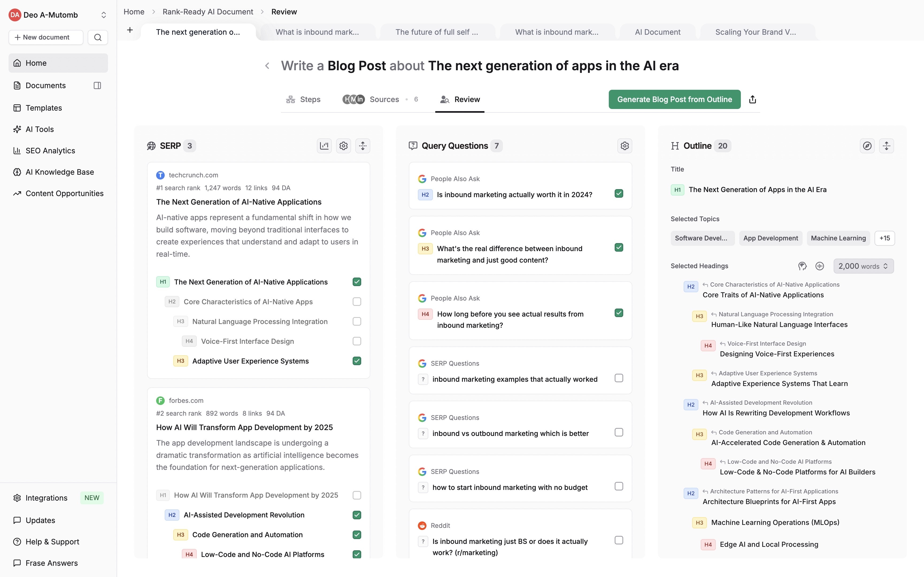Check inbound marketing examples that actually worked
The height and width of the screenshot is (577, 924).
619,378
